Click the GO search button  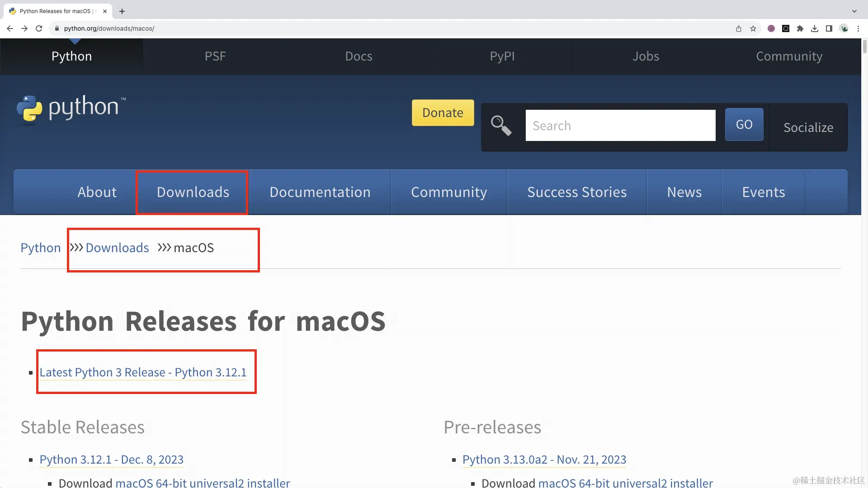pos(744,124)
